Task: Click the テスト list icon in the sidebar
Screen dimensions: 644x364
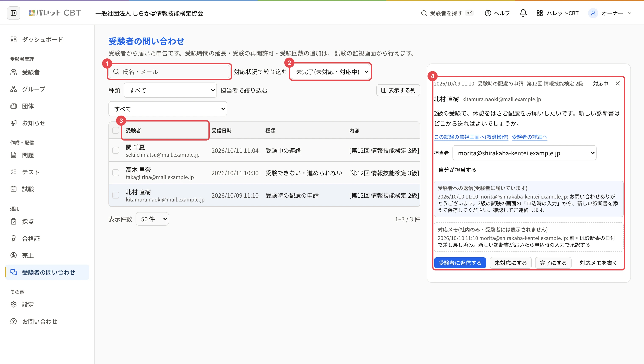Action: (x=14, y=172)
